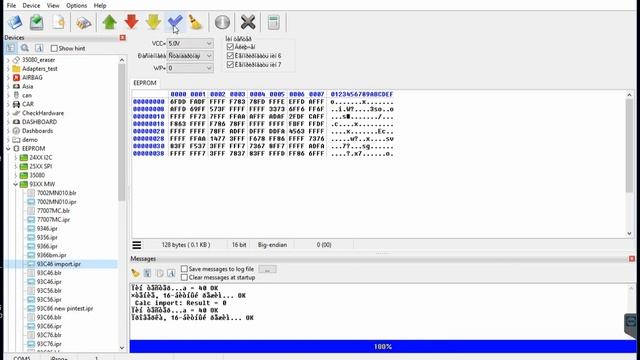The width and height of the screenshot is (640, 360).
Task: Select 93C66 new pintest.ipr in tree
Action: click(x=65, y=309)
